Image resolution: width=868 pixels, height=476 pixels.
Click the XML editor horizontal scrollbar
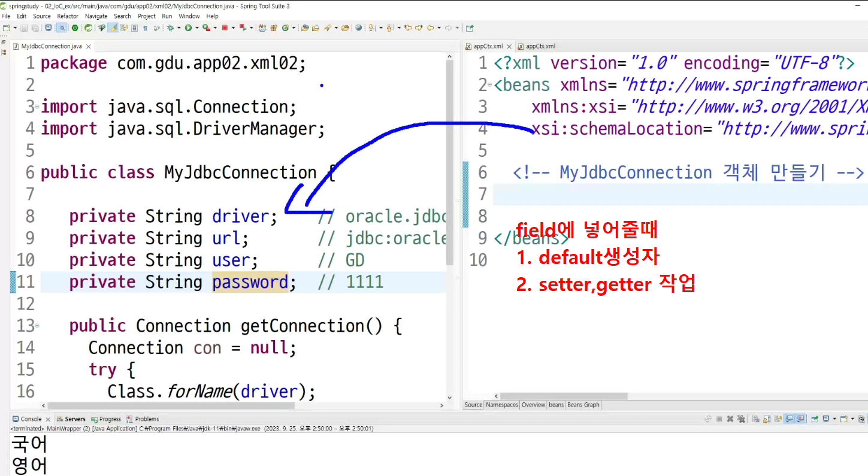(563, 396)
